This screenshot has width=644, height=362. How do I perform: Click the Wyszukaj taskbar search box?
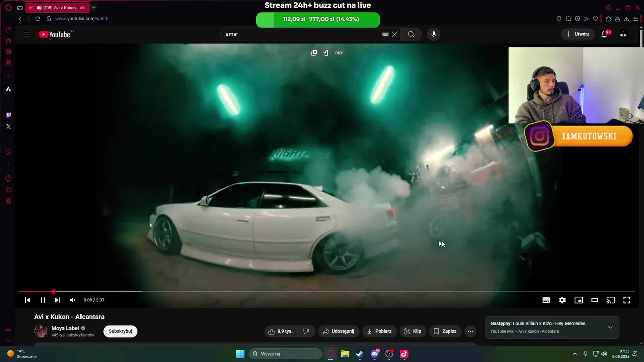point(285,354)
